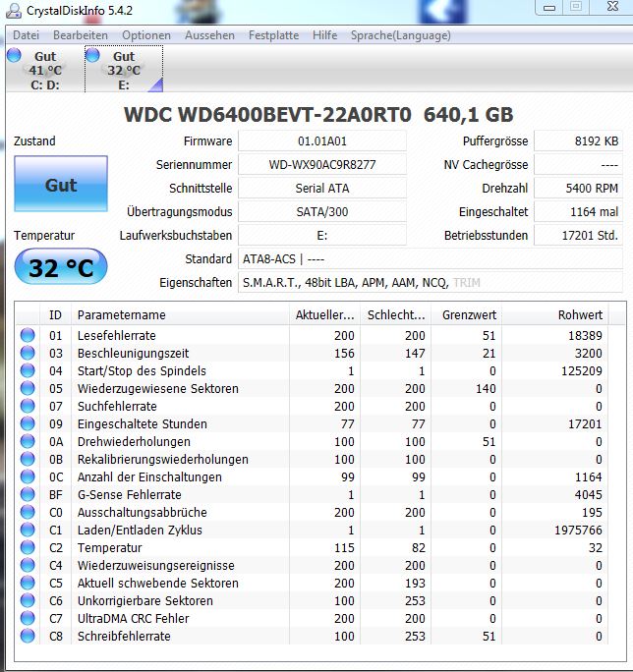Select the Wiederzugewiesene Sektoren parameter name

[158, 388]
